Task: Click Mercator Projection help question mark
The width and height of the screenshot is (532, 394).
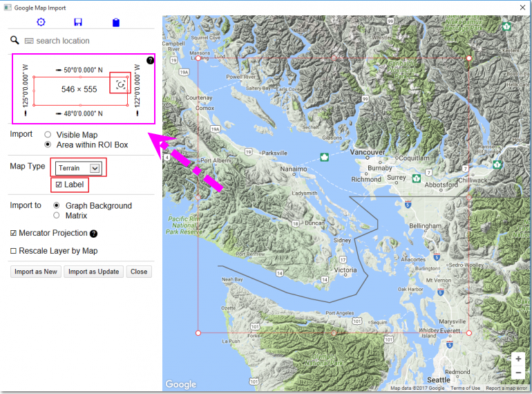Action: tap(94, 234)
